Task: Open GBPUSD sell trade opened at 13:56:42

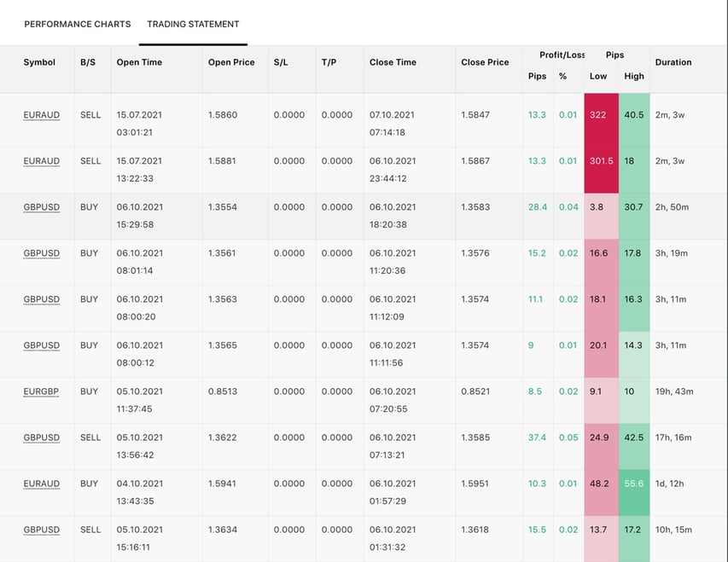Action: tap(41, 437)
